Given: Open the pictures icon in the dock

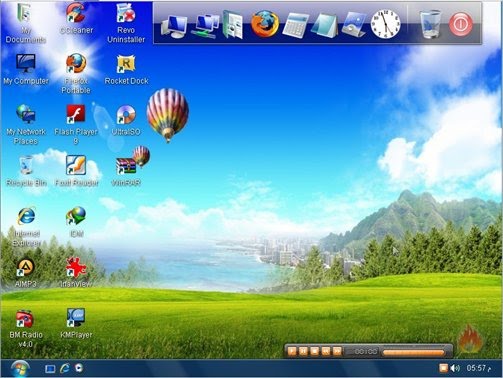Looking at the screenshot, I should click(x=354, y=24).
